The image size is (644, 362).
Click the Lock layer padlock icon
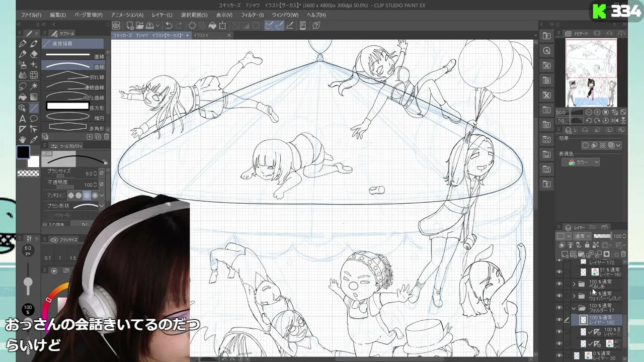[587, 245]
